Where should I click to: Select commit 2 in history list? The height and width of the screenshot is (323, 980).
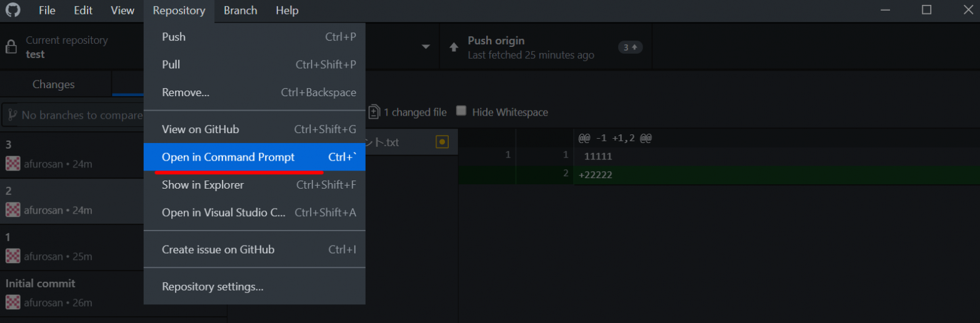(x=72, y=201)
